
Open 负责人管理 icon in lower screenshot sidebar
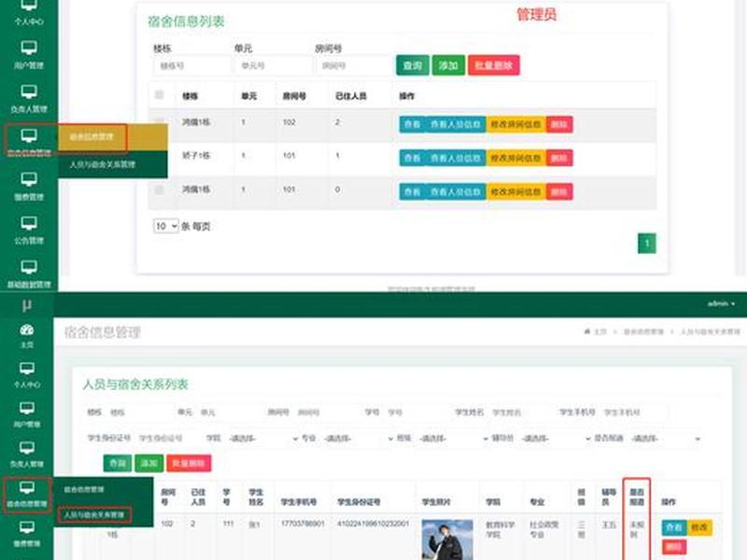click(x=27, y=448)
